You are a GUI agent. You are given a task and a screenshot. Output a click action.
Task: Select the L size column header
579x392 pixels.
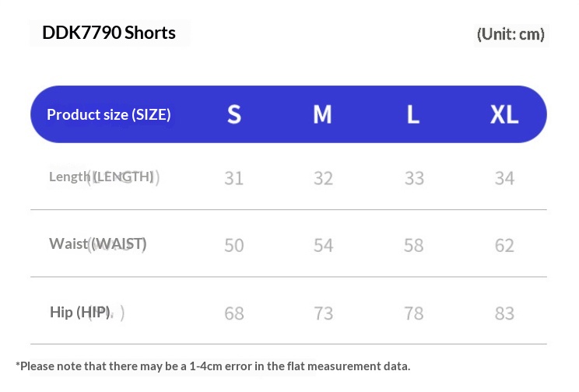pyautogui.click(x=413, y=115)
